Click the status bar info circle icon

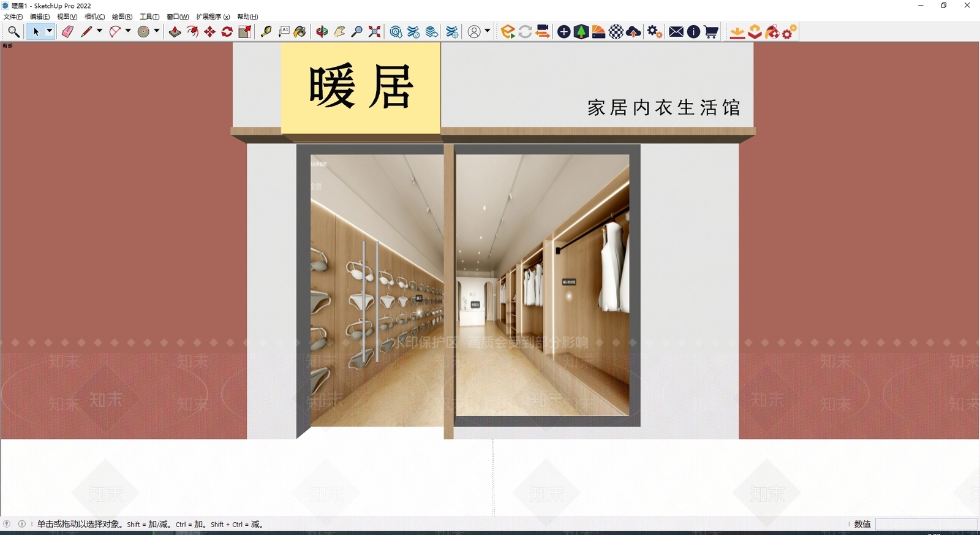(x=22, y=524)
